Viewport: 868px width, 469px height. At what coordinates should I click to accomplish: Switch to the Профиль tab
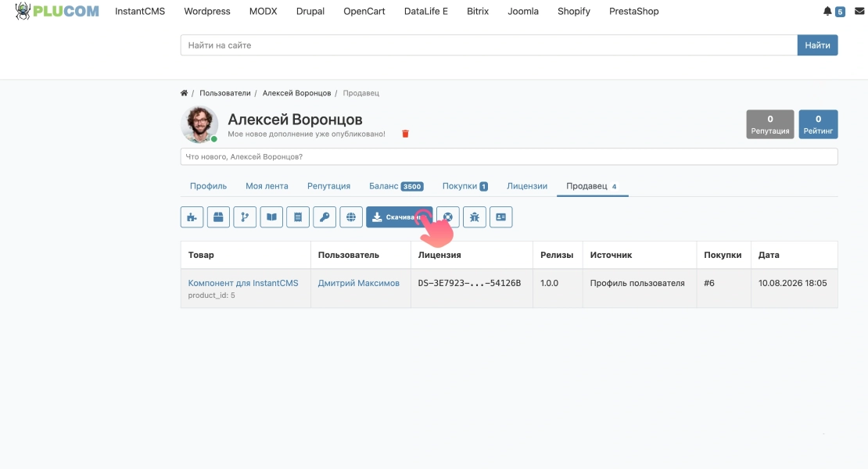(x=208, y=186)
